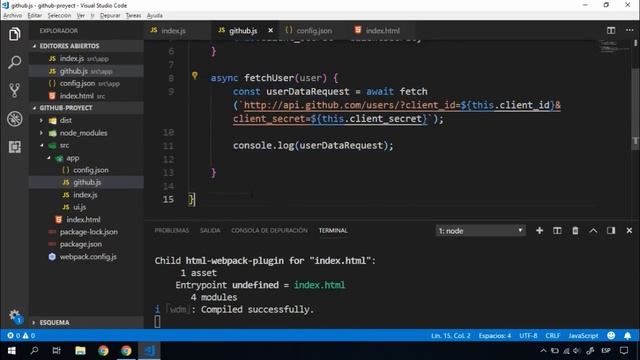Open the Manage gear settings menu

[15, 316]
